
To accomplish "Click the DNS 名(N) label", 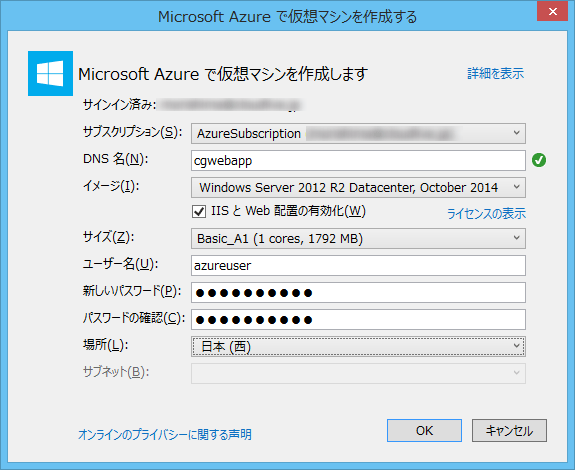I will 116,159.
